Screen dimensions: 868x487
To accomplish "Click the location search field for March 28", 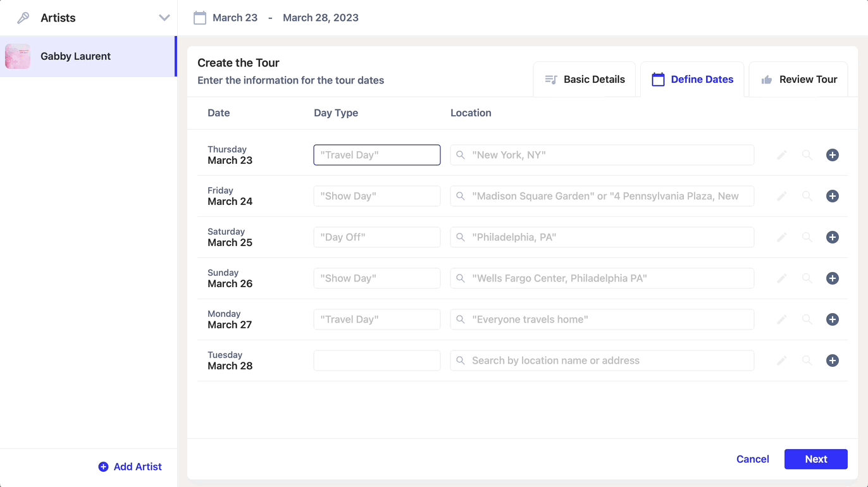I will pos(601,360).
